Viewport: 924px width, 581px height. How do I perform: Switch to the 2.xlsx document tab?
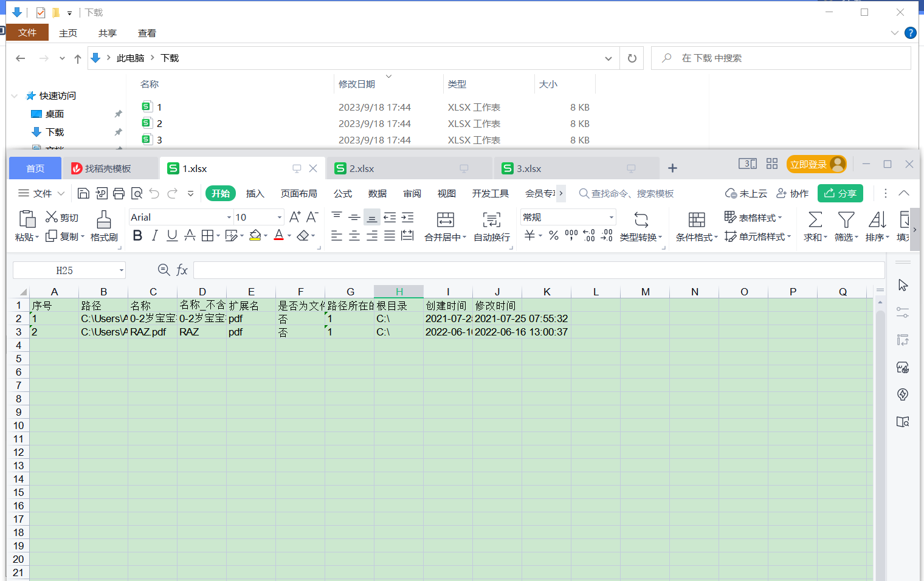point(362,168)
